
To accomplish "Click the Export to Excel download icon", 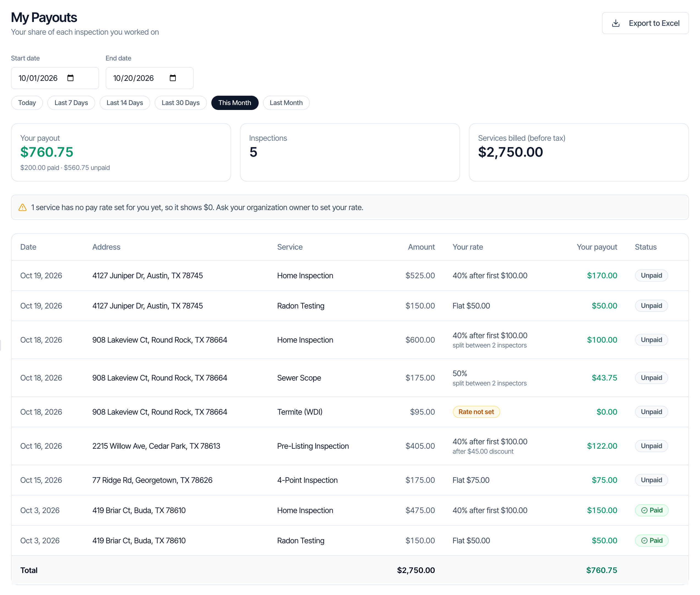I will tap(616, 23).
